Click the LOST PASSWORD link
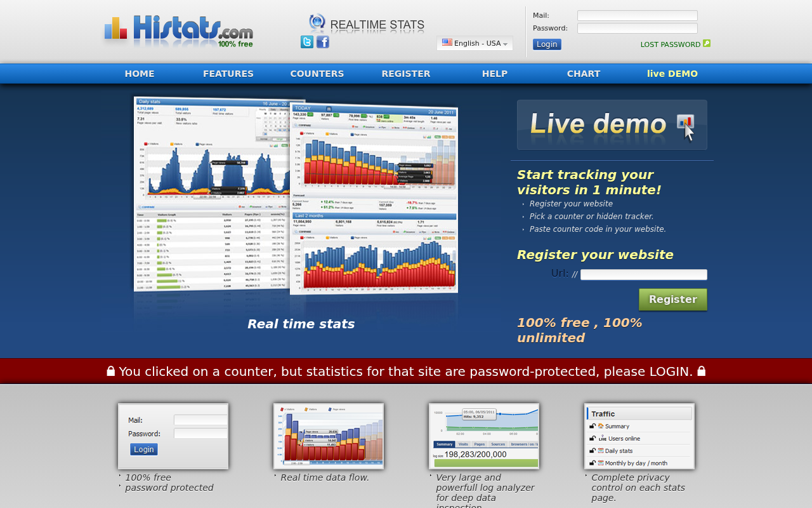This screenshot has height=508, width=812. pyautogui.click(x=671, y=44)
